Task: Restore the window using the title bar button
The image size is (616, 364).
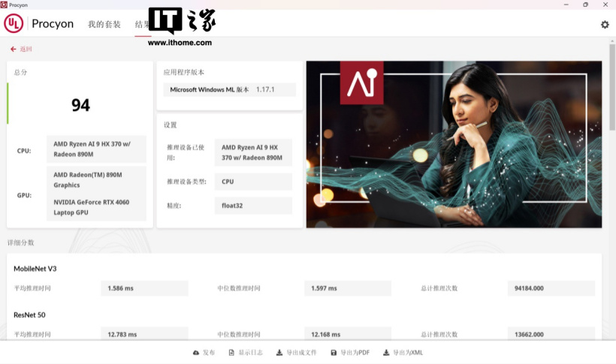Action: point(585,5)
